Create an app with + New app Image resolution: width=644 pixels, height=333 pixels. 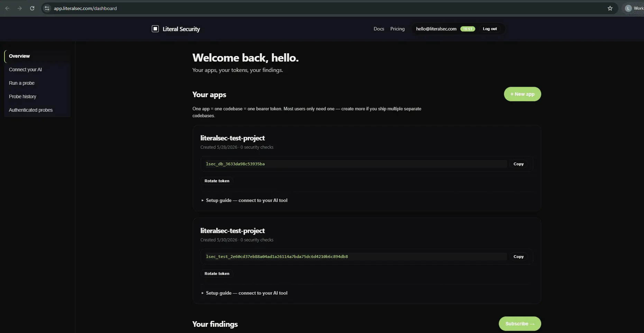[522, 94]
